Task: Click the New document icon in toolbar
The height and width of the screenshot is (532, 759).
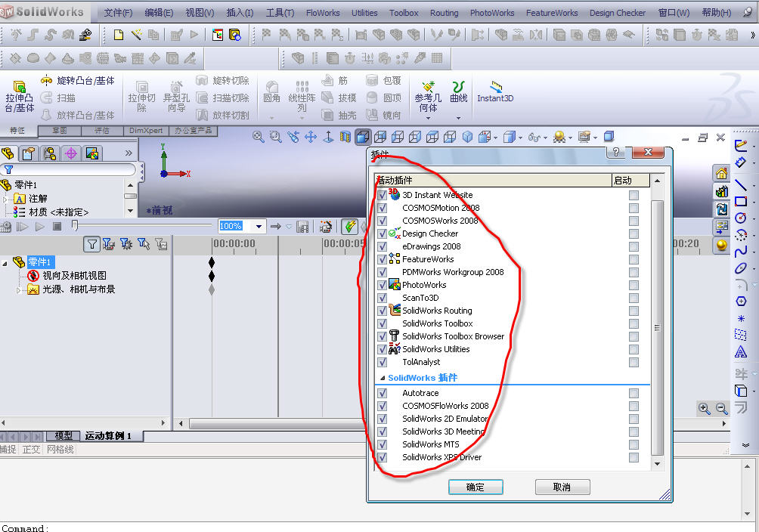Action: (x=118, y=34)
